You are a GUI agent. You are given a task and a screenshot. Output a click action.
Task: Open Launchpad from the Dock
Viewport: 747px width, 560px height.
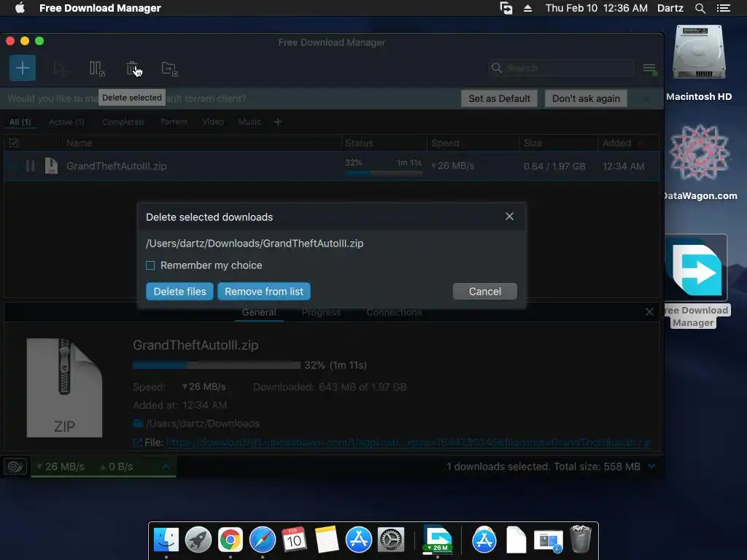(x=198, y=540)
